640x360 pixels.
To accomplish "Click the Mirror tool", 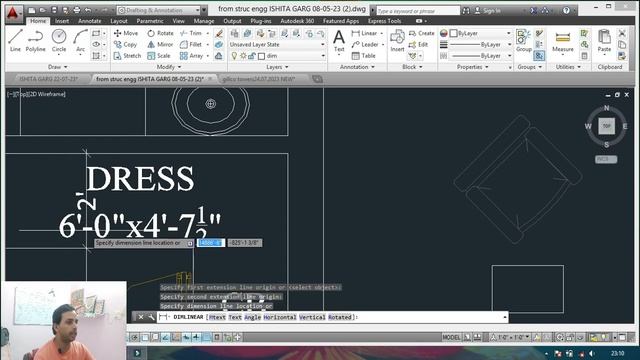I will coord(160,44).
